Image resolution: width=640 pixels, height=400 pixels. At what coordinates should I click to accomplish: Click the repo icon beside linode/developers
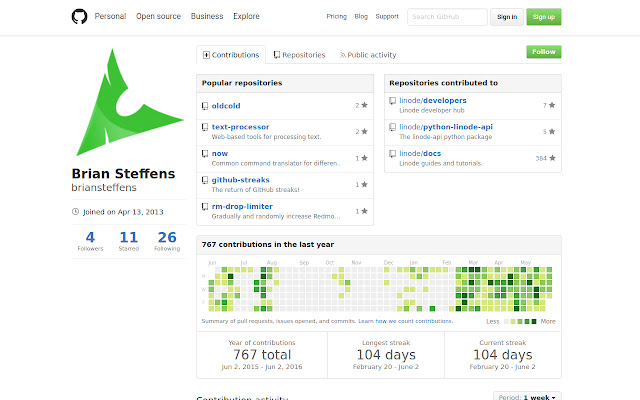point(393,100)
